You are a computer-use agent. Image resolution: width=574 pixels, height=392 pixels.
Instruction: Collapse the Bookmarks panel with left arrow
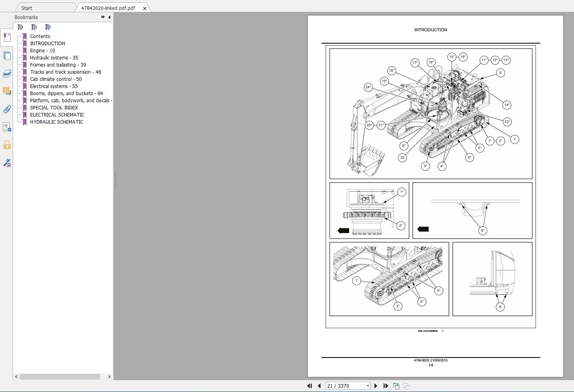click(109, 17)
